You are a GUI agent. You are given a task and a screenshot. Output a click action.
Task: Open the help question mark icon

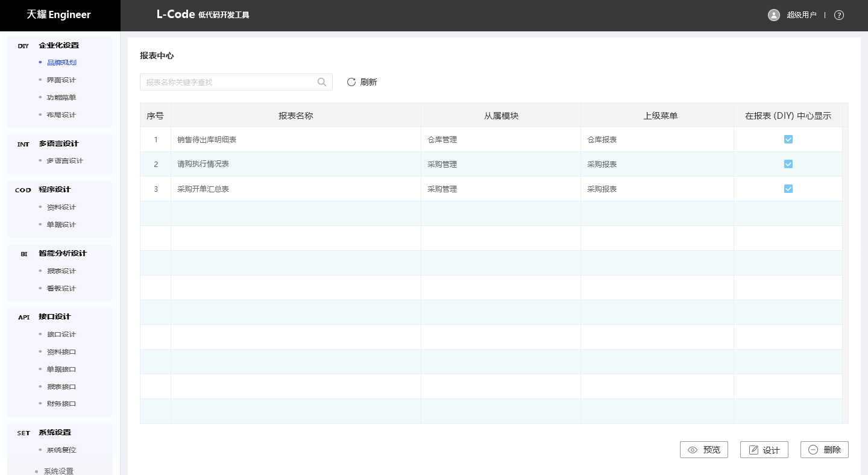tap(839, 15)
